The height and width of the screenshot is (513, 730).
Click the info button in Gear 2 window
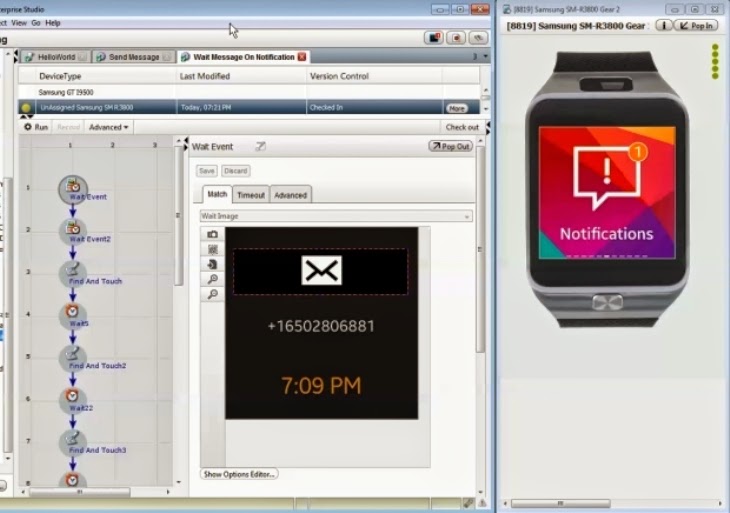[x=663, y=26]
